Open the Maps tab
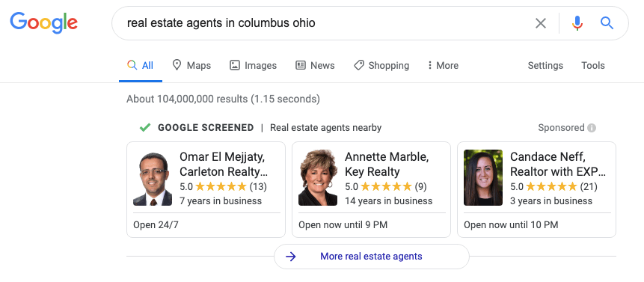The height and width of the screenshot is (282, 644). tap(191, 65)
